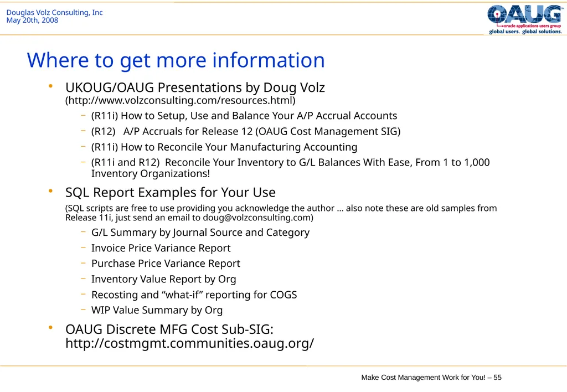Select '(R11i) How to Setup, Use and Balance' line

click(244, 116)
